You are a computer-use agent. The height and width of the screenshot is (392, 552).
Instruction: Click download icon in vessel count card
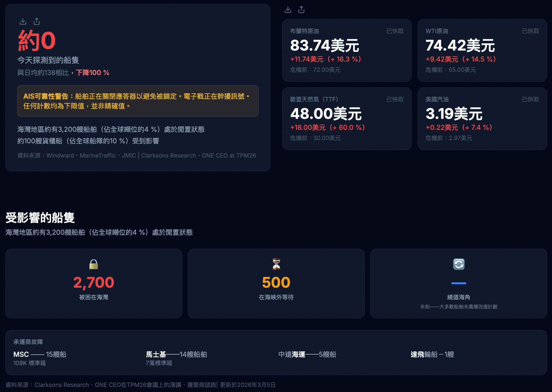click(x=23, y=21)
